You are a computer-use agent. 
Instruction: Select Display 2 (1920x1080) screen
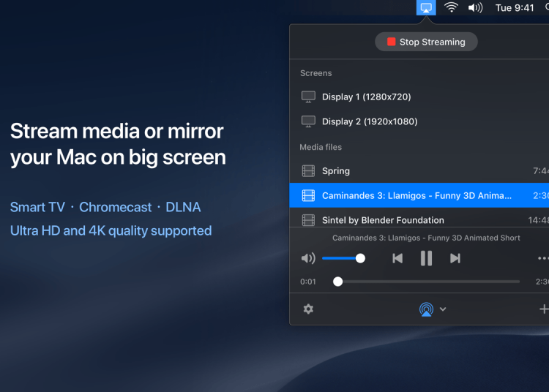(369, 121)
